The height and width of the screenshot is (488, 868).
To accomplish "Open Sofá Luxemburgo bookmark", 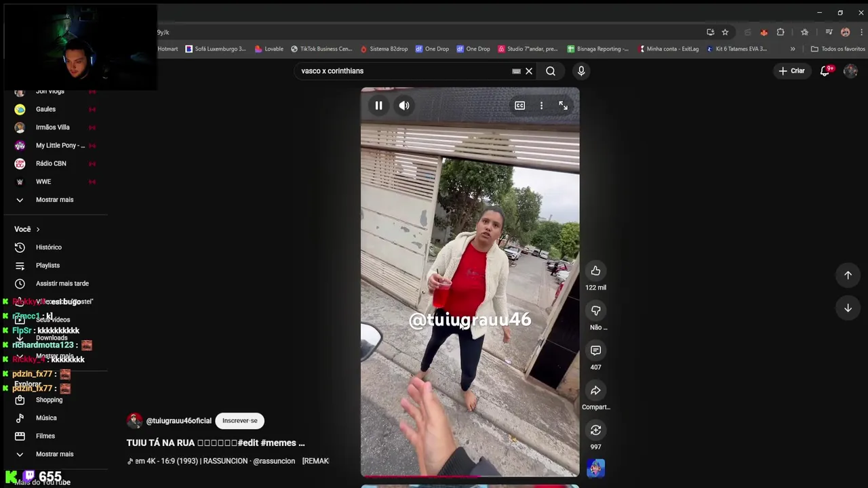I will point(216,49).
